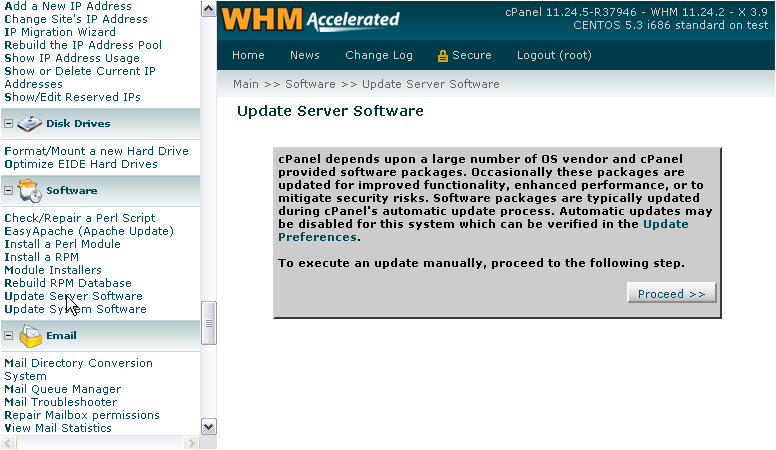Click the WHM Accelerated logo

[310, 20]
